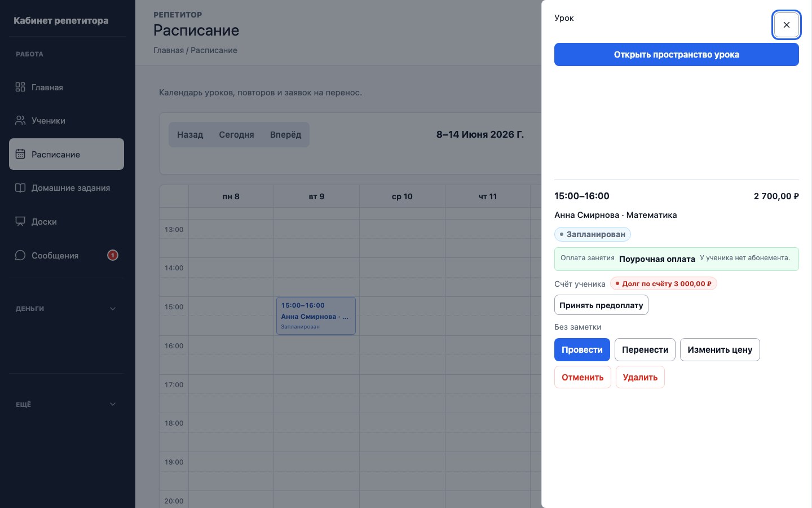The height and width of the screenshot is (508, 812).
Task: Click the вт 9 column header
Action: tap(316, 196)
